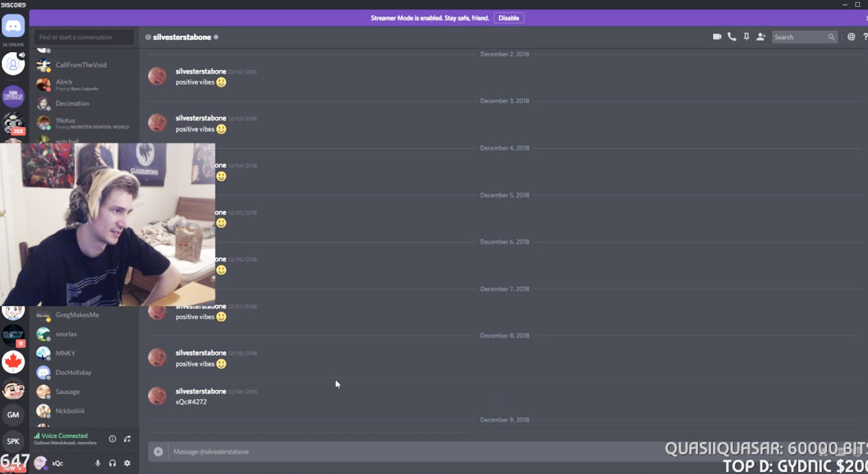Open the Discord home button
Screen dimensions: 868x474
(x=13, y=26)
